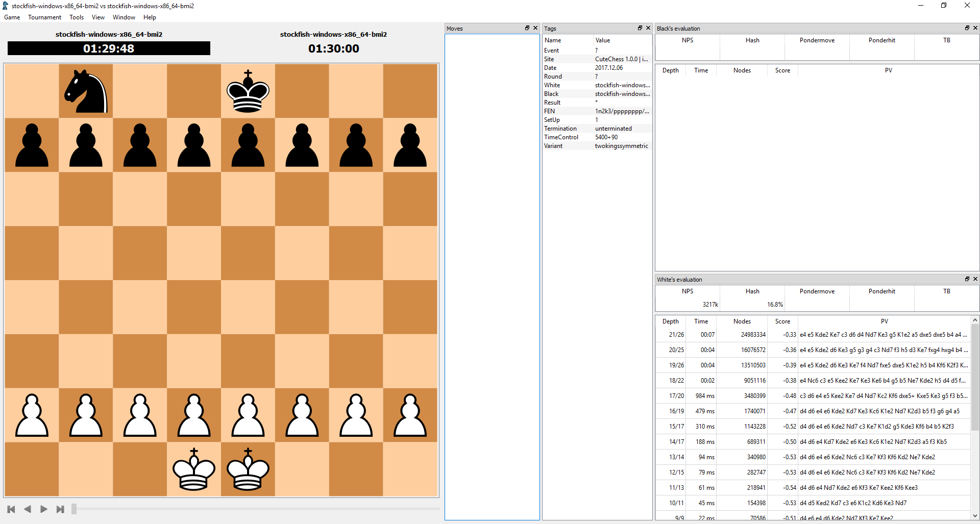980x524 pixels.
Task: Select the black pawn on e7
Action: click(248, 145)
